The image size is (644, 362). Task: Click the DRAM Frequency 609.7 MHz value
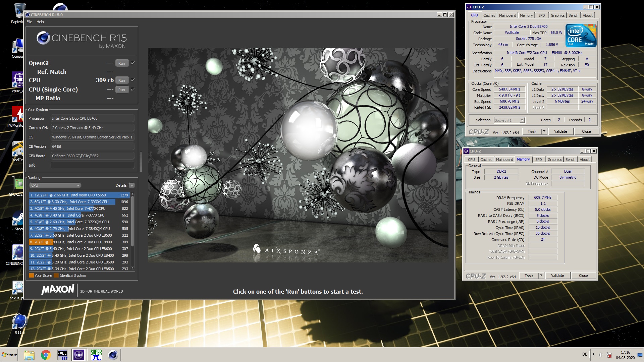pos(543,198)
